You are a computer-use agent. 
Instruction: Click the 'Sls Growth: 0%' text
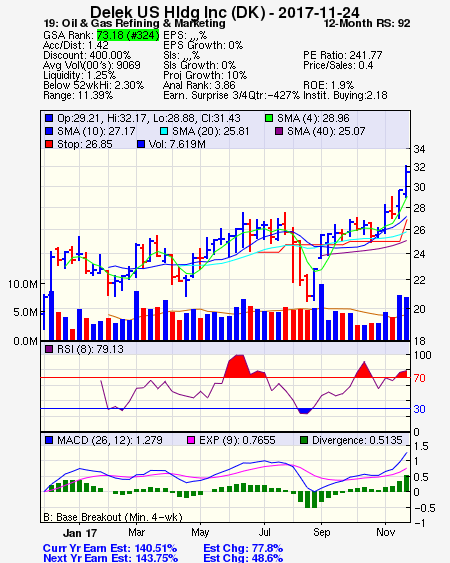(199, 65)
